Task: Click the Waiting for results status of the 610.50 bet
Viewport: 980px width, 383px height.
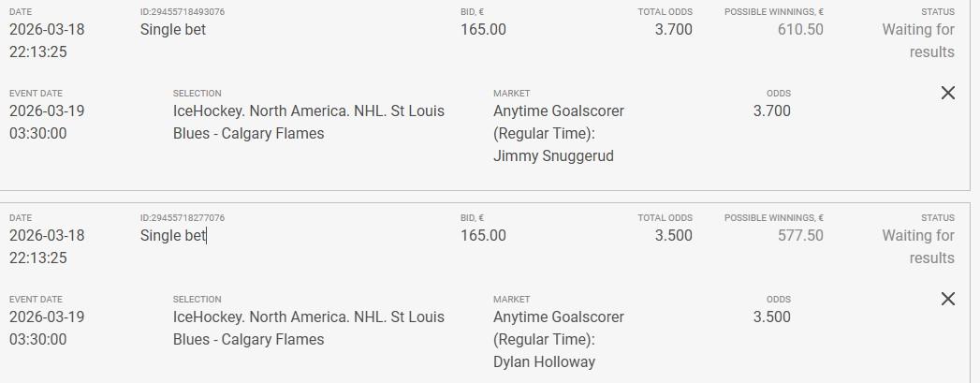Action: point(918,40)
